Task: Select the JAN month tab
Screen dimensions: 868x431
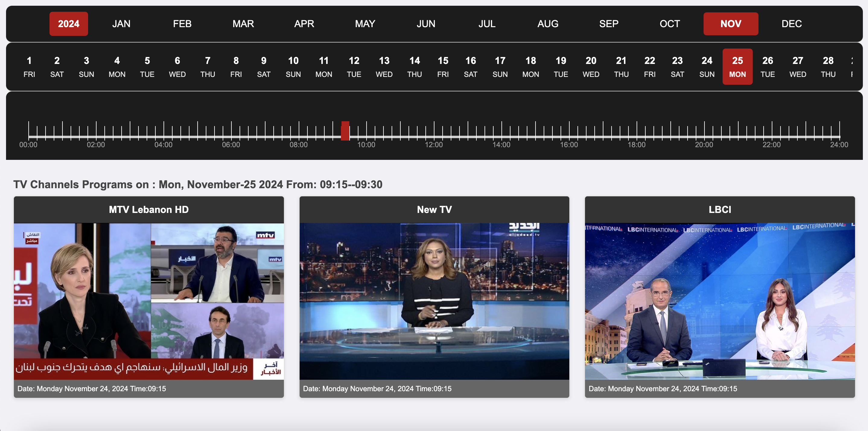Action: [121, 24]
